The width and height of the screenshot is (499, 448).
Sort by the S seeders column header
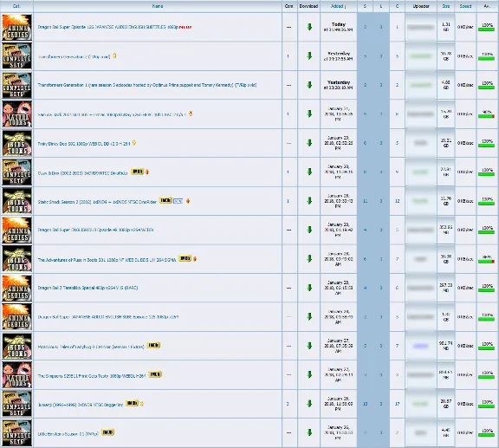pyautogui.click(x=365, y=6)
